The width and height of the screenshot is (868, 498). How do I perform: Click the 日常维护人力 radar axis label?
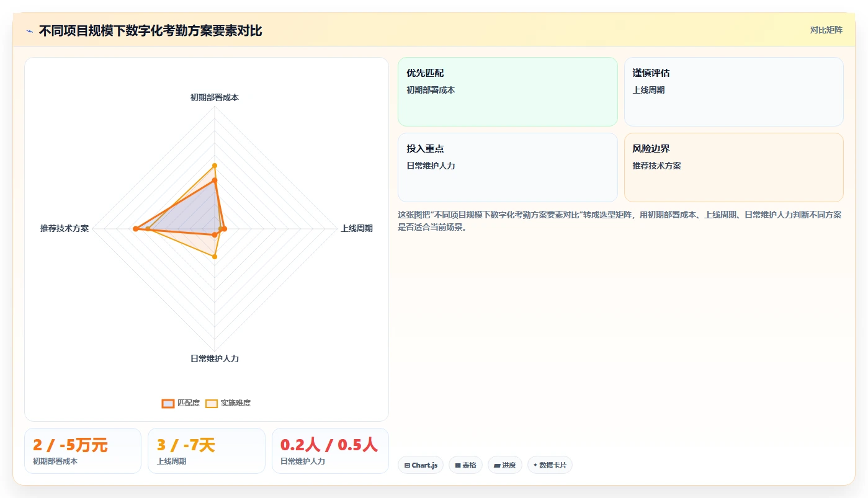pos(215,358)
